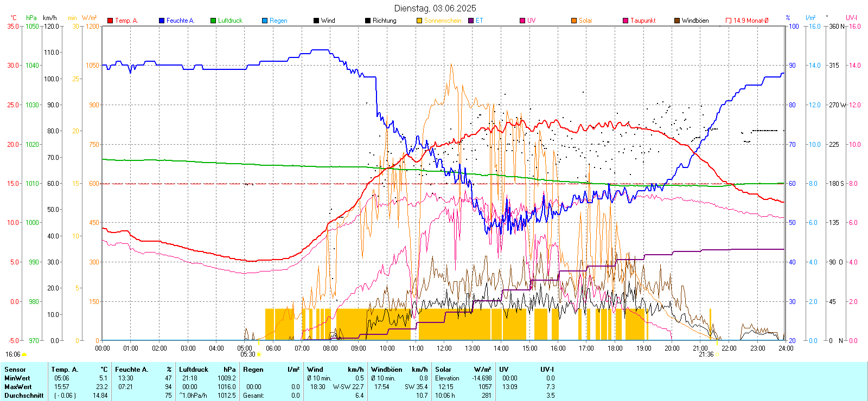
Task: Select the Temp. A. table column header
Action: click(65, 370)
